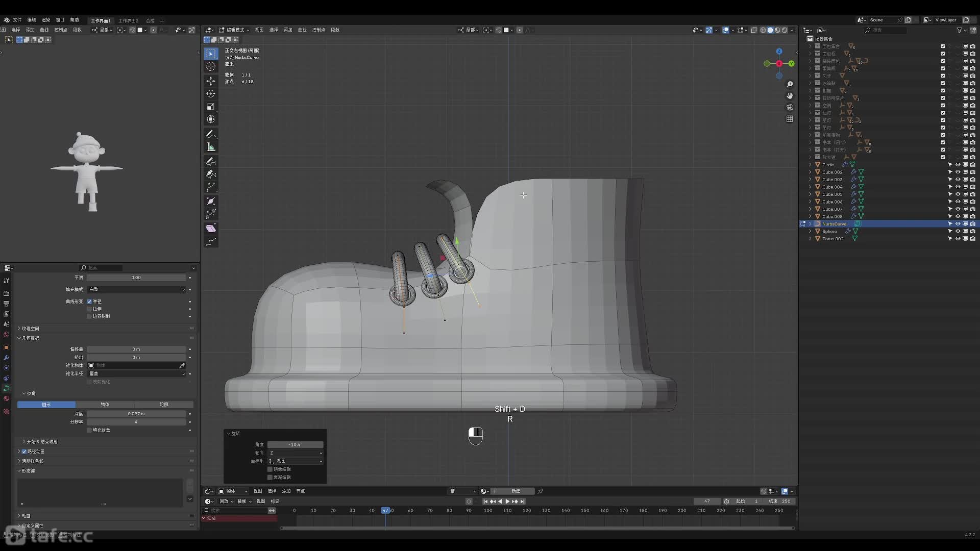This screenshot has height=551, width=980.
Task: Expand the Cube.002 outliner item
Action: pos(810,172)
